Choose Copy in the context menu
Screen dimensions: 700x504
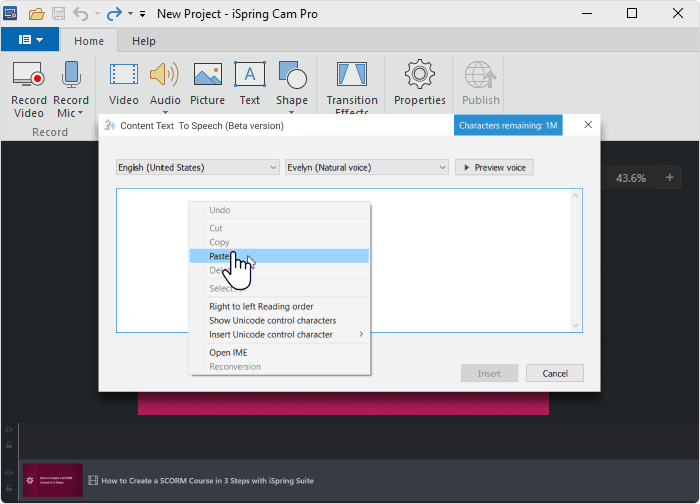coord(279,242)
